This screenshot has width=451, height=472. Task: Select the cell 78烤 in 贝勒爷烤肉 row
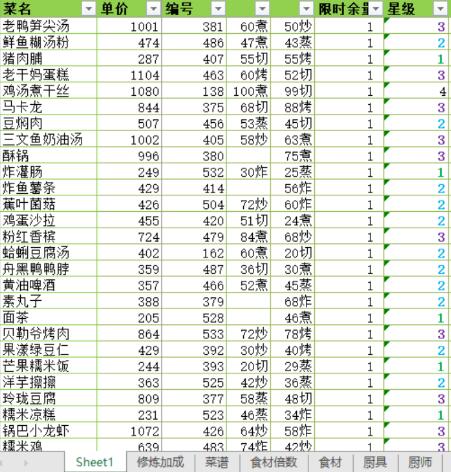pyautogui.click(x=293, y=334)
